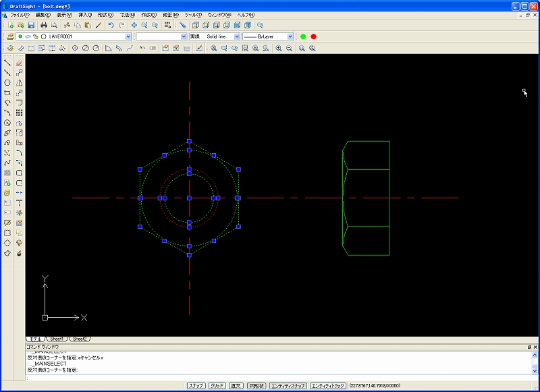Switch to the モデル tab
540x392 pixels.
tap(36, 339)
